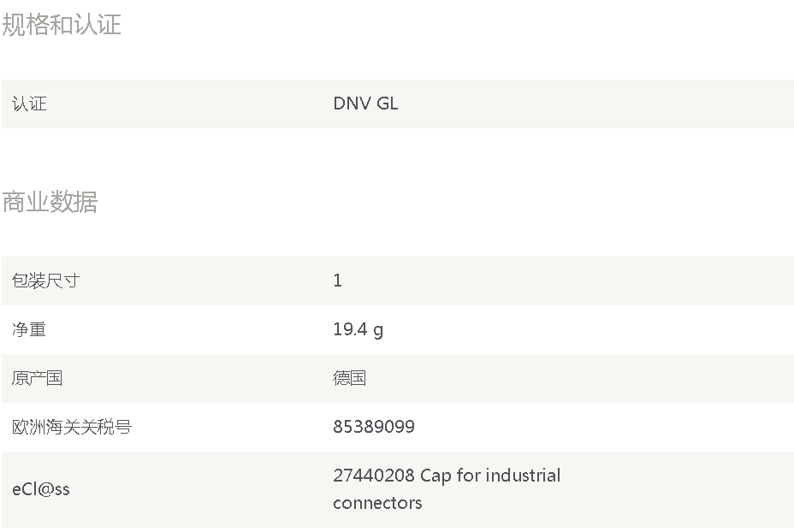Select the eCl@ss row label
The image size is (794, 532).
40,489
